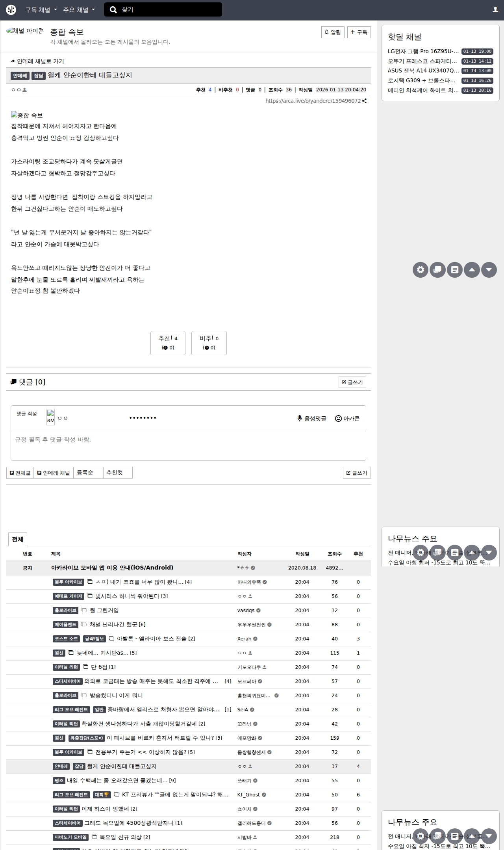Click 글쓰기 beside the 추천컷 filter
The image size is (504, 850).
click(x=357, y=473)
